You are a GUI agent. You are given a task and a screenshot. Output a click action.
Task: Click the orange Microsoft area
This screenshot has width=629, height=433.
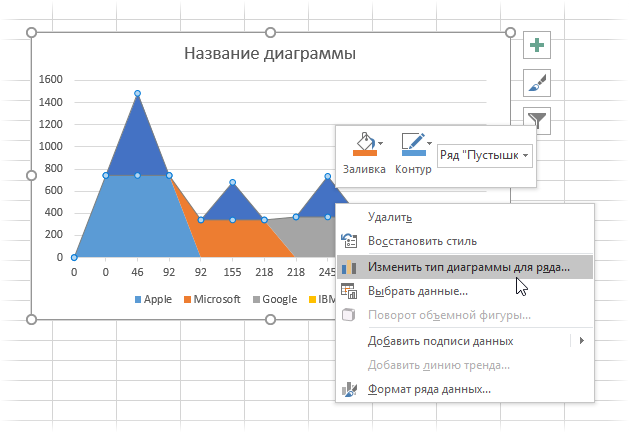point(233,239)
